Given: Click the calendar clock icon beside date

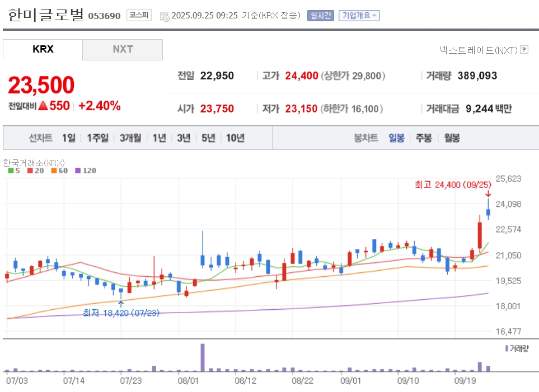Looking at the screenshot, I should (165, 16).
